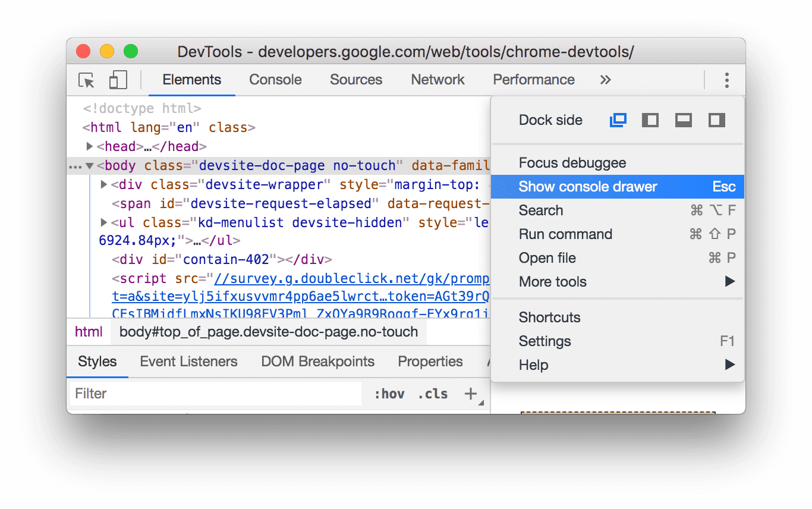Image resolution: width=812 pixels, height=509 pixels.
Task: Open the More tools submenu
Action: point(553,281)
